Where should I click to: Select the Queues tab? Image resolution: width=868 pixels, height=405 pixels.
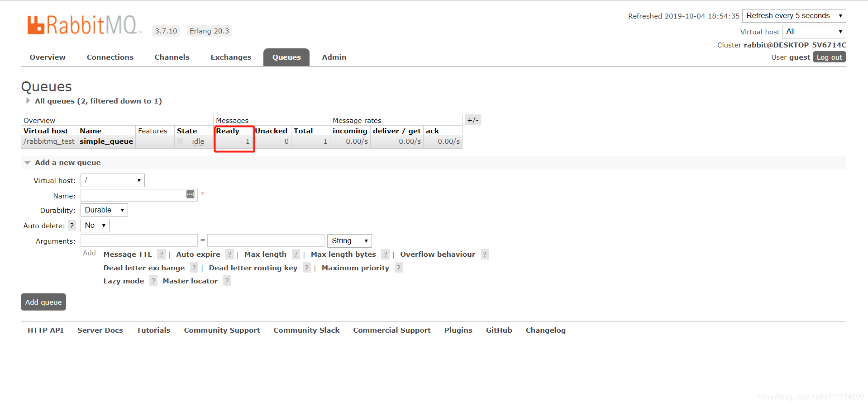[286, 57]
